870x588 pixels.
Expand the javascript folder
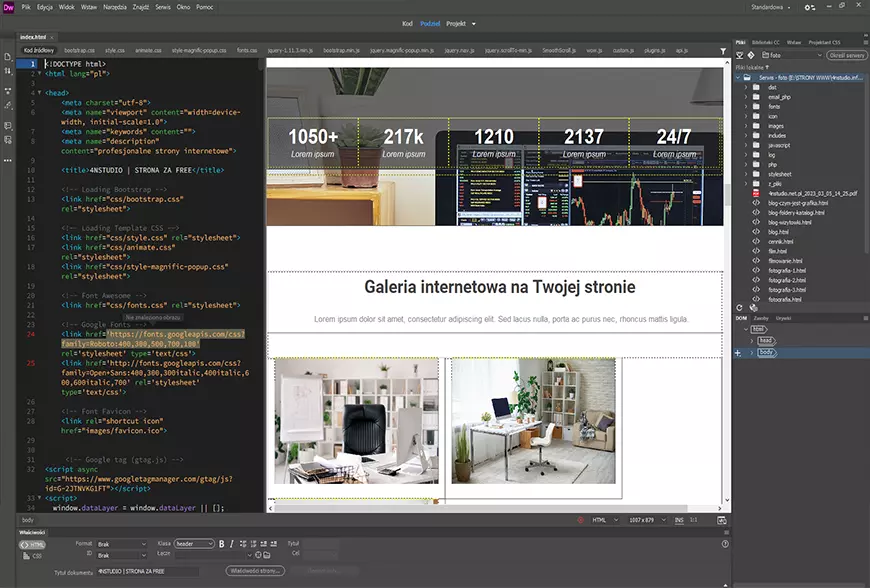[746, 145]
